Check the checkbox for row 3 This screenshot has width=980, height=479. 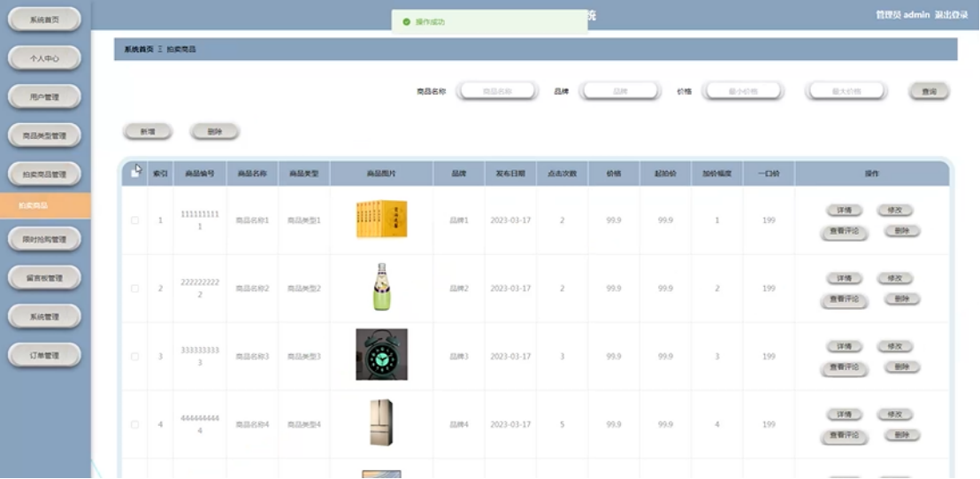tap(135, 357)
